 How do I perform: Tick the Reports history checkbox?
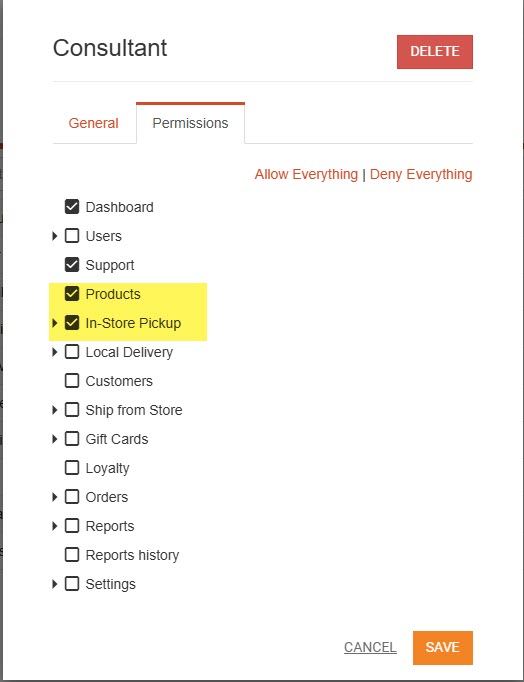72,555
